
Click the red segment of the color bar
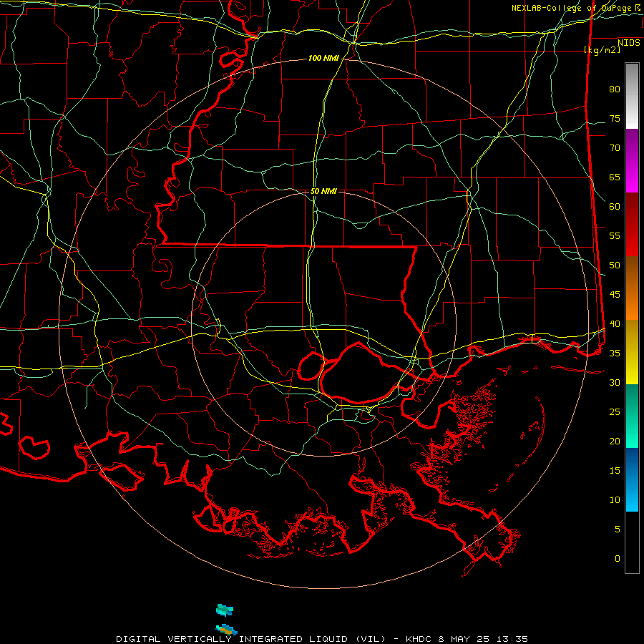[x=632, y=224]
